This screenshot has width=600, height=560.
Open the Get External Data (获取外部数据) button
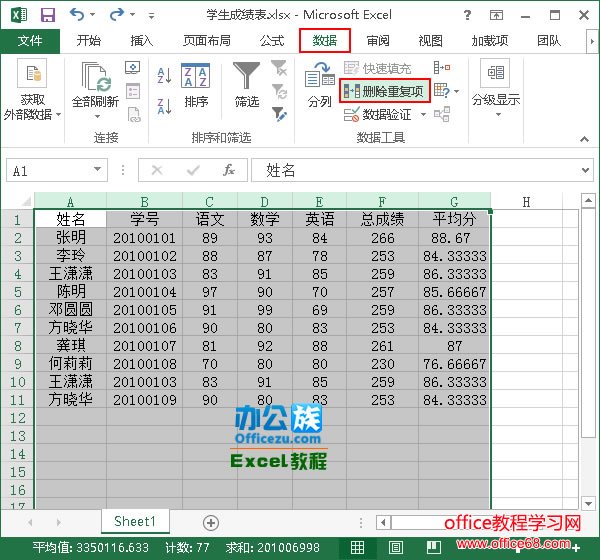coord(32,90)
